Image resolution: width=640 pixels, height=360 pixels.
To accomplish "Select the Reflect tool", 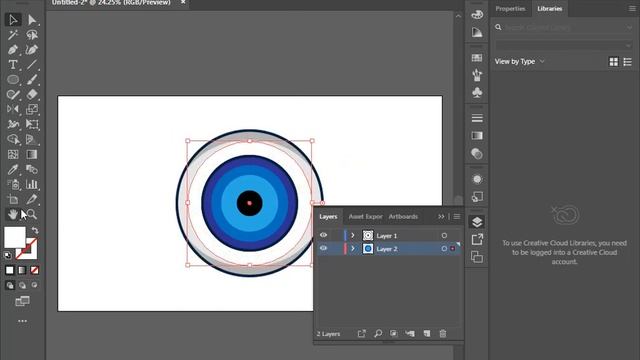I will [x=13, y=109].
